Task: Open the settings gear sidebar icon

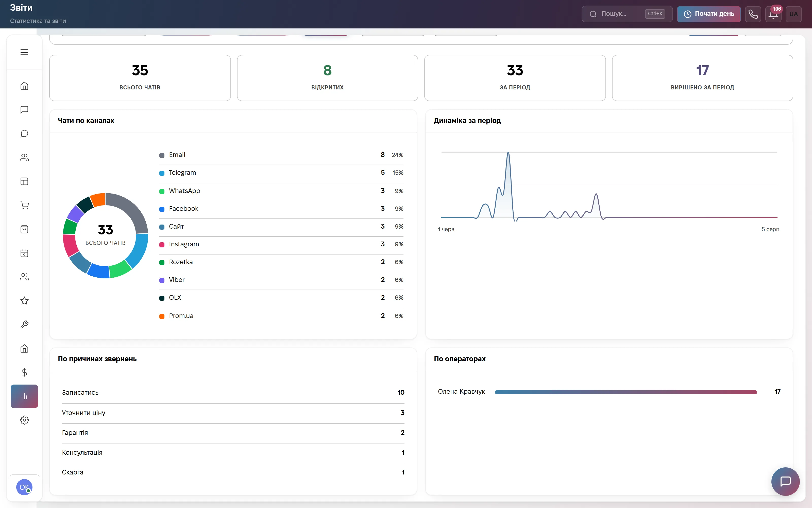Action: [24, 420]
